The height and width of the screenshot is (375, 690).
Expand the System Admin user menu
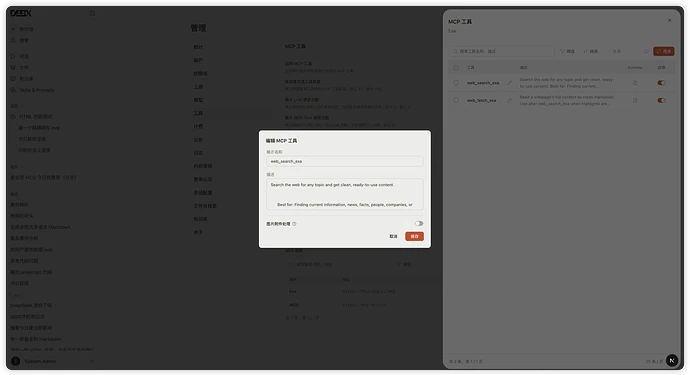pos(53,361)
